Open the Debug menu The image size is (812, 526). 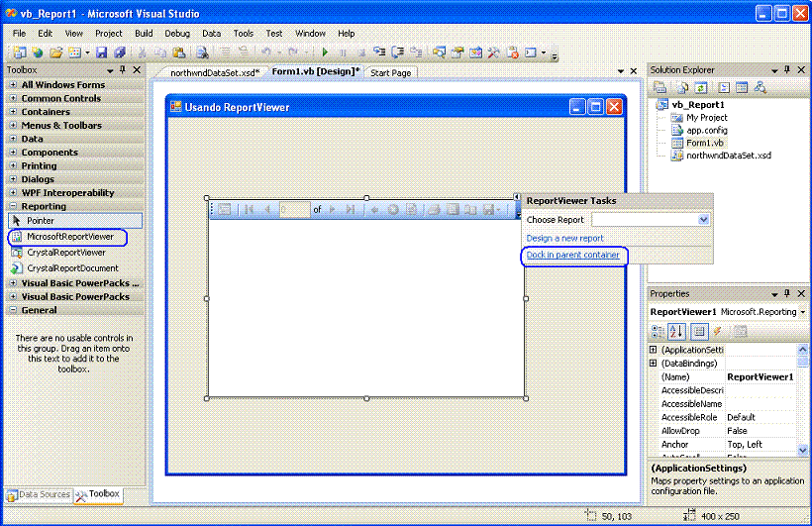[177, 33]
